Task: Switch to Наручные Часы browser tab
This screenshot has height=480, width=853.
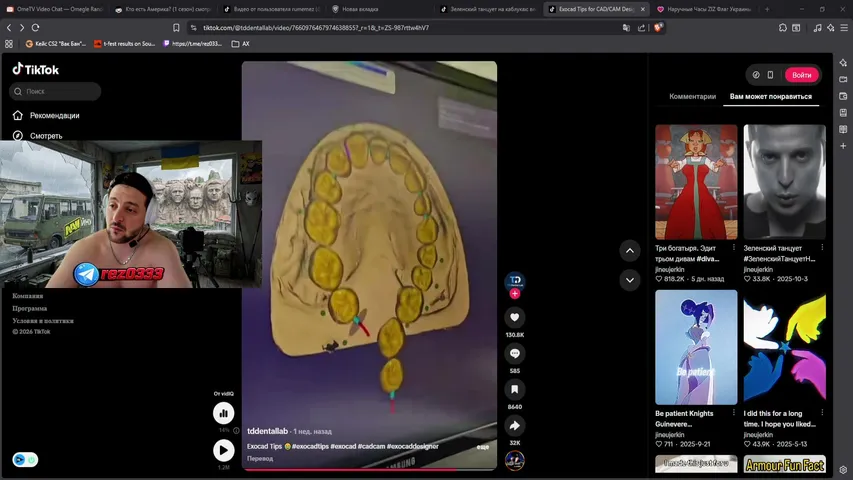Action: coord(704,9)
